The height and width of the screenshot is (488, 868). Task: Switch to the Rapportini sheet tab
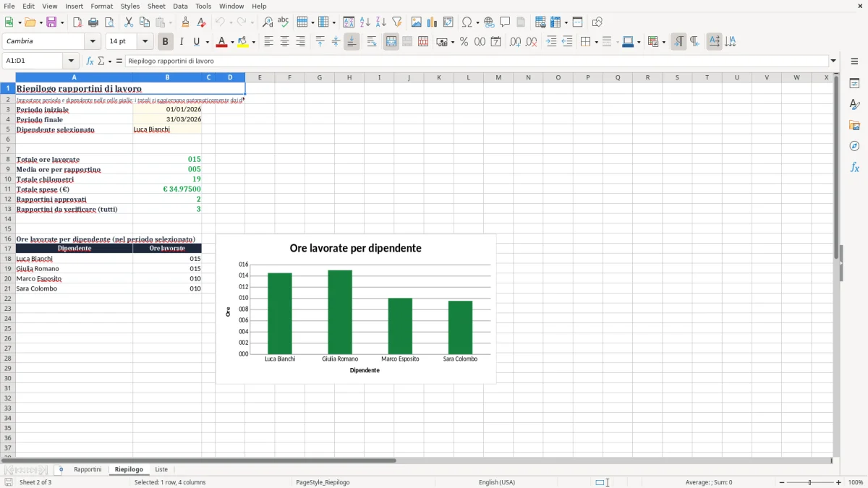tap(88, 470)
